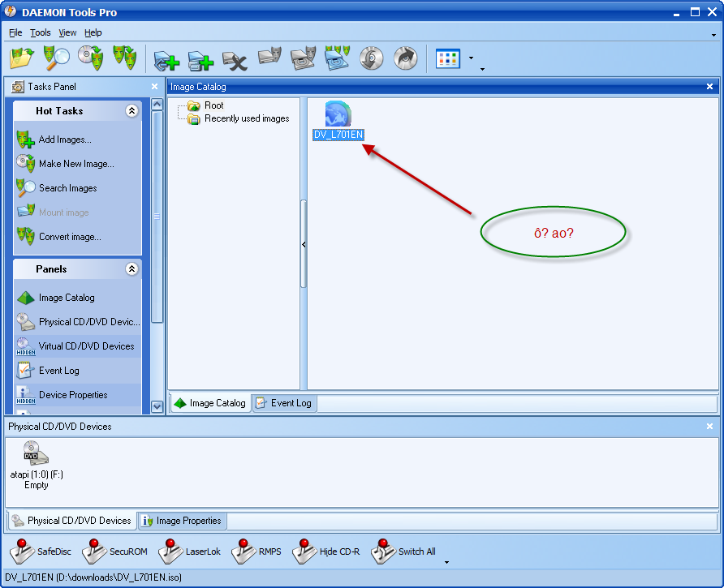
Task: Open the Tools menu
Action: [x=41, y=32]
